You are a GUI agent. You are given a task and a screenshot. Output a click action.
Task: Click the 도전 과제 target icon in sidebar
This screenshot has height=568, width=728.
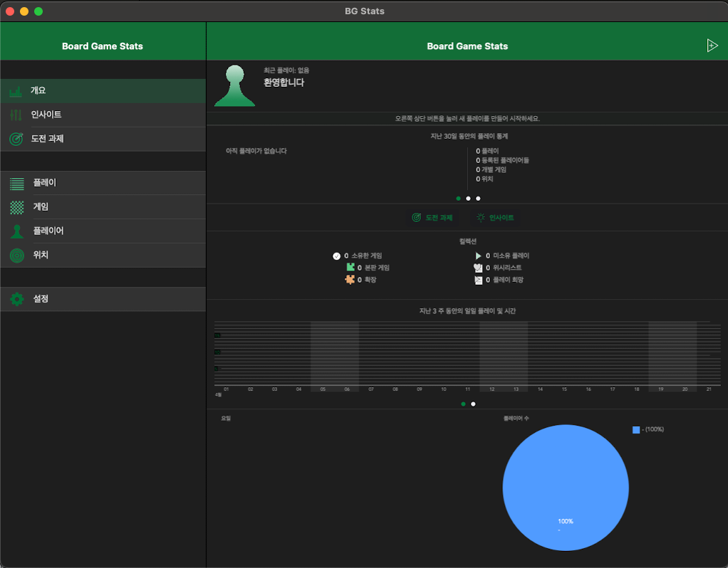point(16,139)
